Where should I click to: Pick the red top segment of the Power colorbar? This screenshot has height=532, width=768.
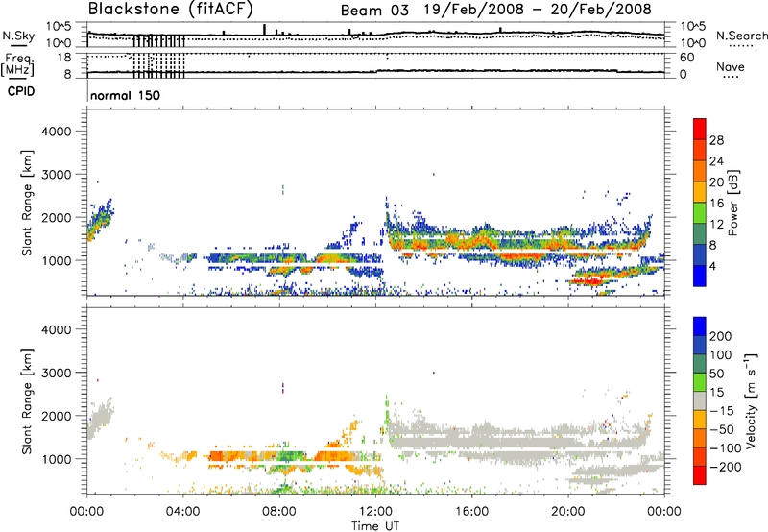pos(700,130)
